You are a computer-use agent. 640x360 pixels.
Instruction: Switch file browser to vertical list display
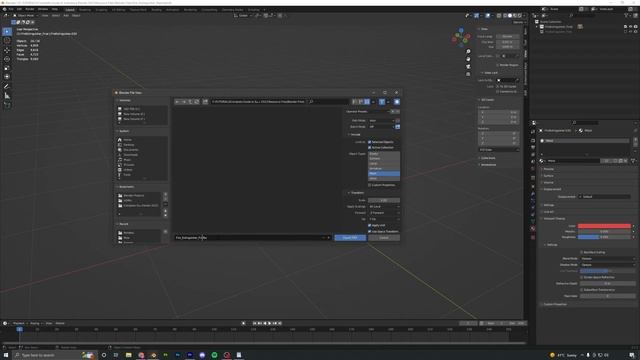(x=355, y=102)
